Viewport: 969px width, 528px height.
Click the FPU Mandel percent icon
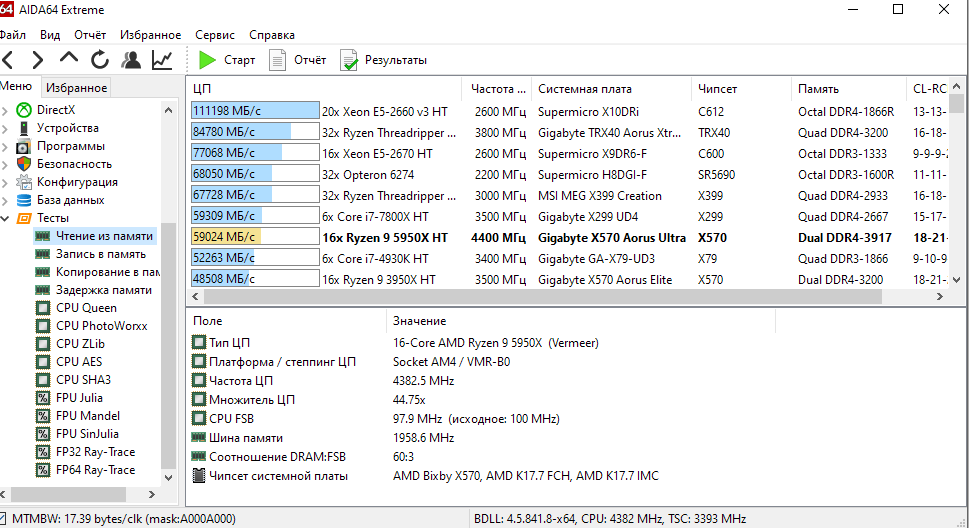(x=43, y=415)
